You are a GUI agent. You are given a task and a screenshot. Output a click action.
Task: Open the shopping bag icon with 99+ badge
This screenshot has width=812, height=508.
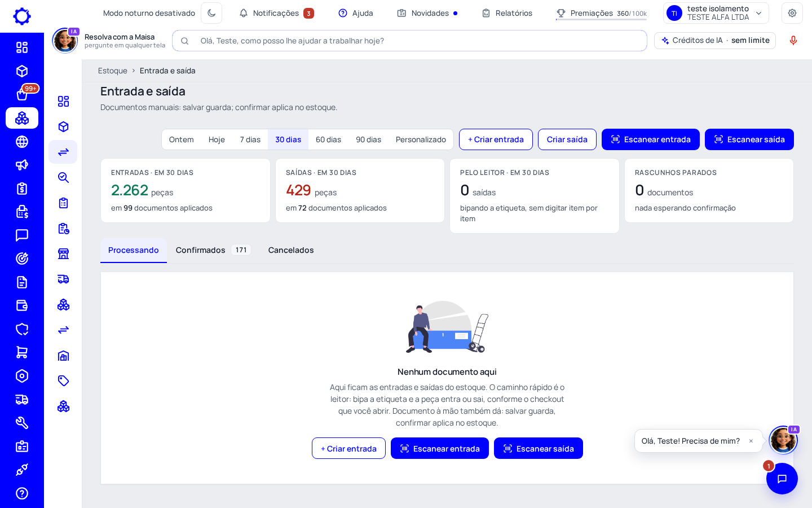pyautogui.click(x=22, y=95)
